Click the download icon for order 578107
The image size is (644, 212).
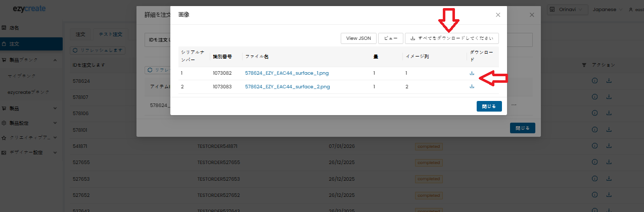(609, 97)
